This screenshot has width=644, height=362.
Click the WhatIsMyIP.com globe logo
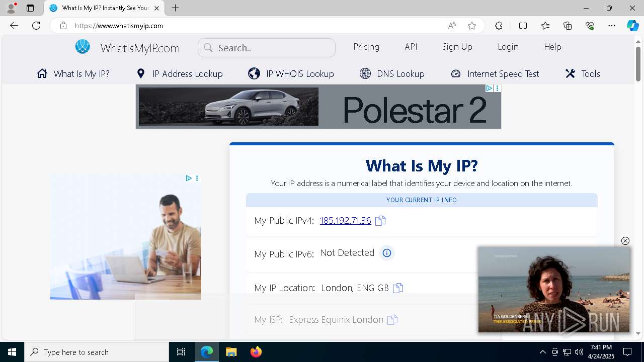pos(83,47)
